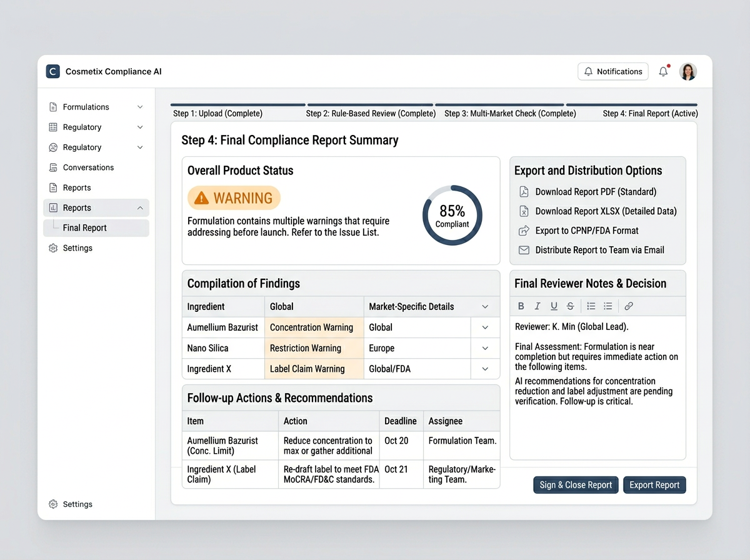750x560 pixels.
Task: Apply Bold in reviewer notes toolbar
Action: point(521,306)
